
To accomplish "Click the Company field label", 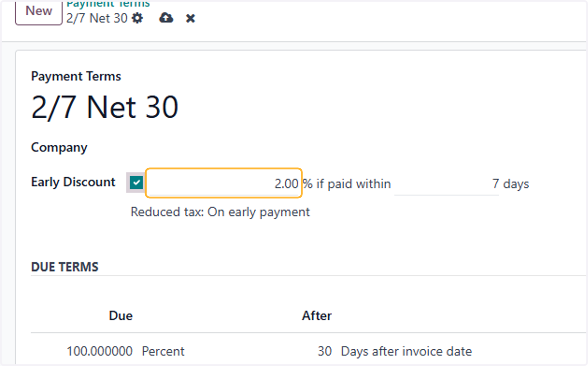I will (59, 148).
